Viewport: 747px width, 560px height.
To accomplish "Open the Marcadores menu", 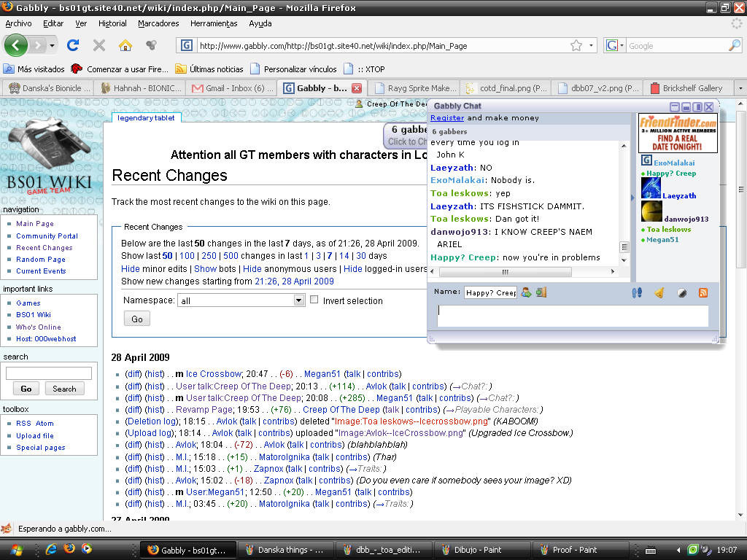I will (x=158, y=23).
